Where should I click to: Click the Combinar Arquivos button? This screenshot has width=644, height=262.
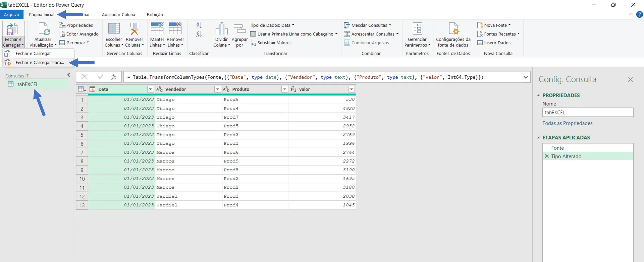pos(367,43)
